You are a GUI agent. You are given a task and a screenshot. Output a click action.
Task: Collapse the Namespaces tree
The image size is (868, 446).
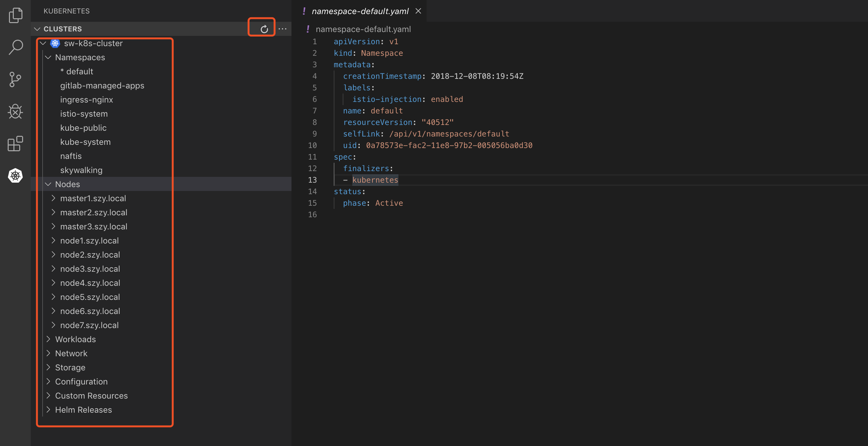point(48,57)
